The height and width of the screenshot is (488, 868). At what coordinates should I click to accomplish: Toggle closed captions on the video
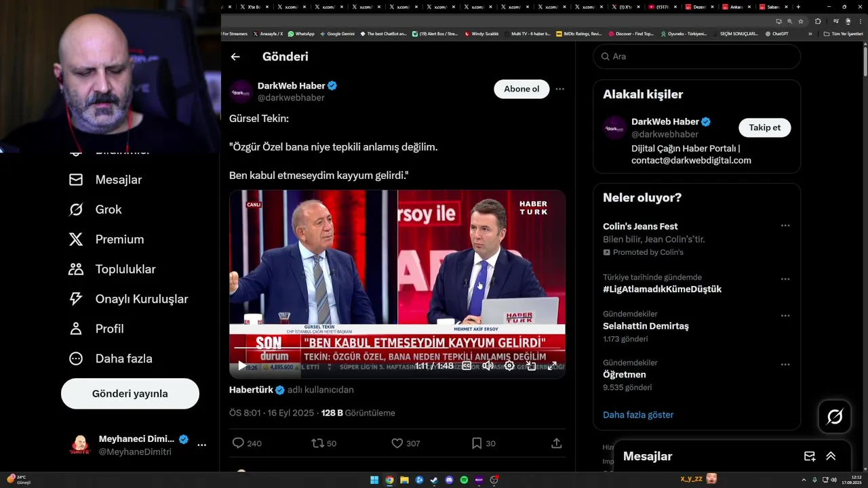click(x=467, y=366)
